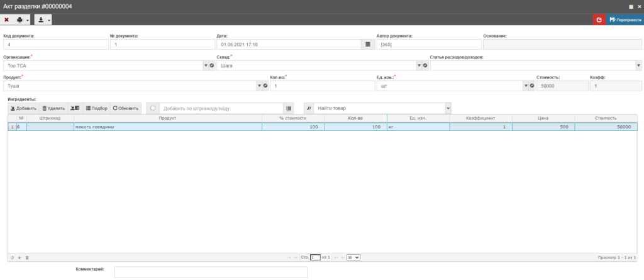Open the calendar picker for Дата
This screenshot has width=644, height=280.
point(368,45)
